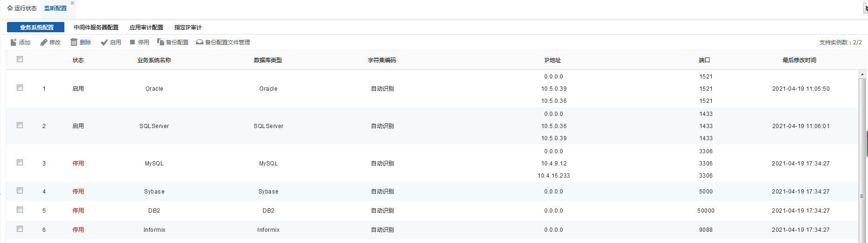Click the 启用 checkmark icon
Image resolution: width=868 pixels, height=243 pixels.
point(104,42)
